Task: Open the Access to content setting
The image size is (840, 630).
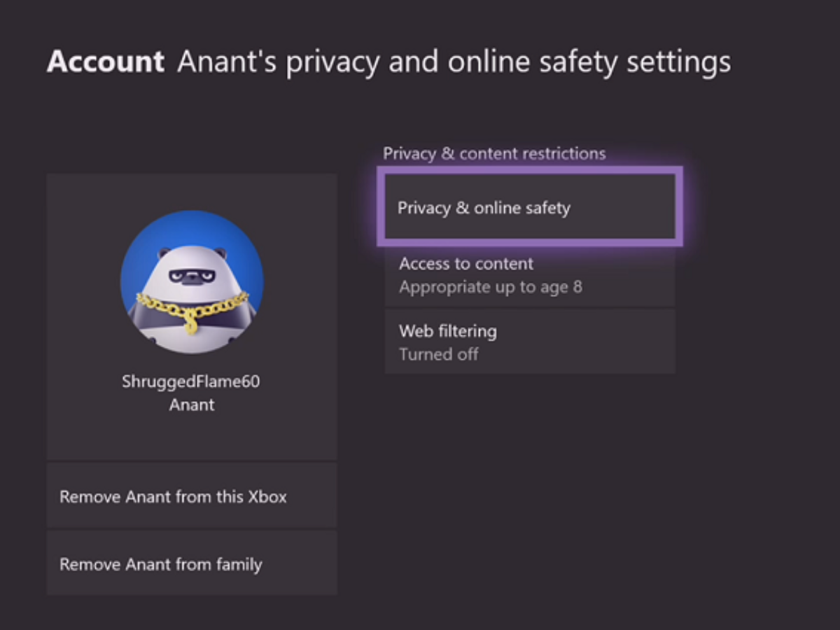Action: [x=529, y=275]
